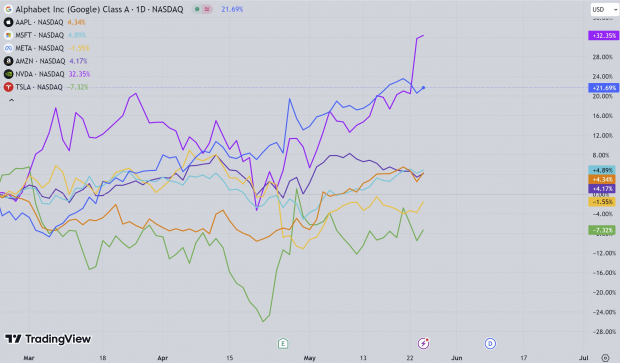Image resolution: width=620 pixels, height=363 pixels.
Task: Click the +32.35% purple price label
Action: click(x=603, y=36)
